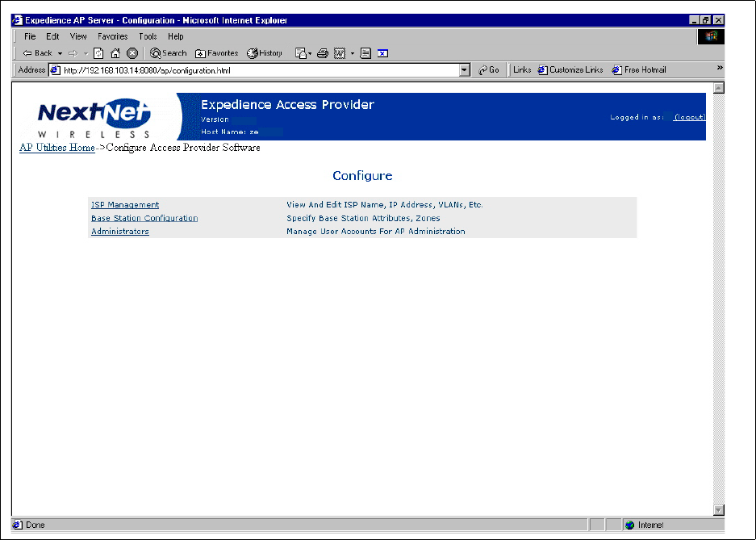This screenshot has width=756, height=540.
Task: Open the History pane
Action: [x=264, y=53]
